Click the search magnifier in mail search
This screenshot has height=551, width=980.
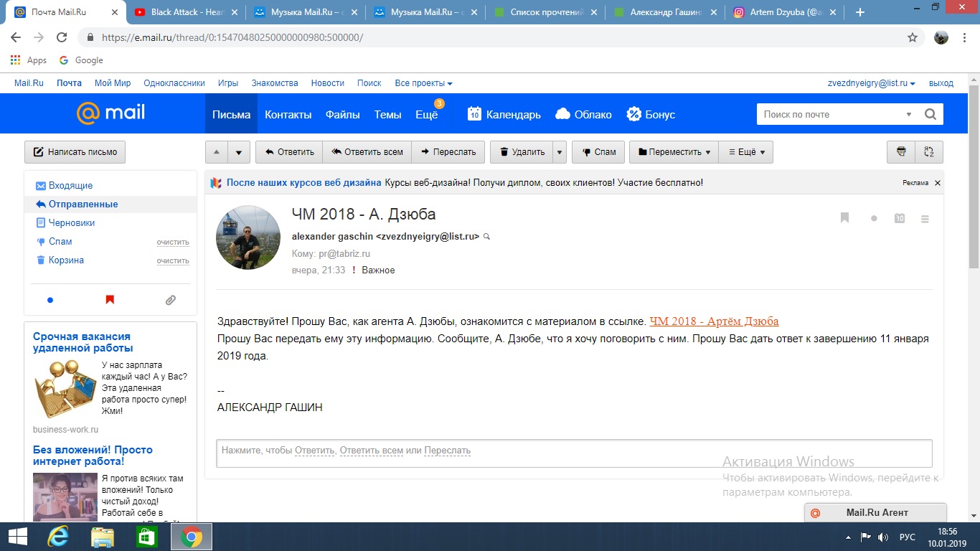click(x=930, y=114)
